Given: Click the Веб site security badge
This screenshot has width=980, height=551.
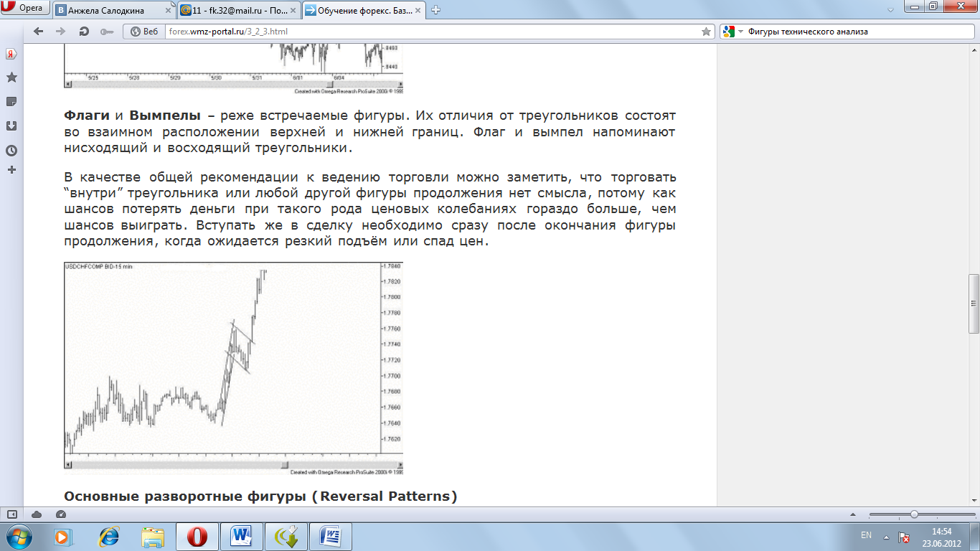Looking at the screenshot, I should point(145,32).
